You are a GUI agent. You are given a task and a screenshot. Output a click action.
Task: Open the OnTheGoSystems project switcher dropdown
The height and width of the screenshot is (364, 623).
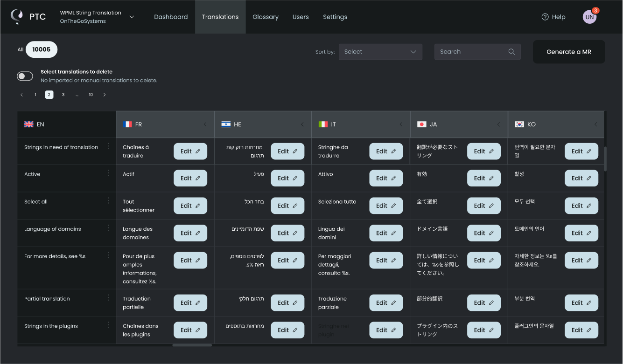tap(131, 17)
